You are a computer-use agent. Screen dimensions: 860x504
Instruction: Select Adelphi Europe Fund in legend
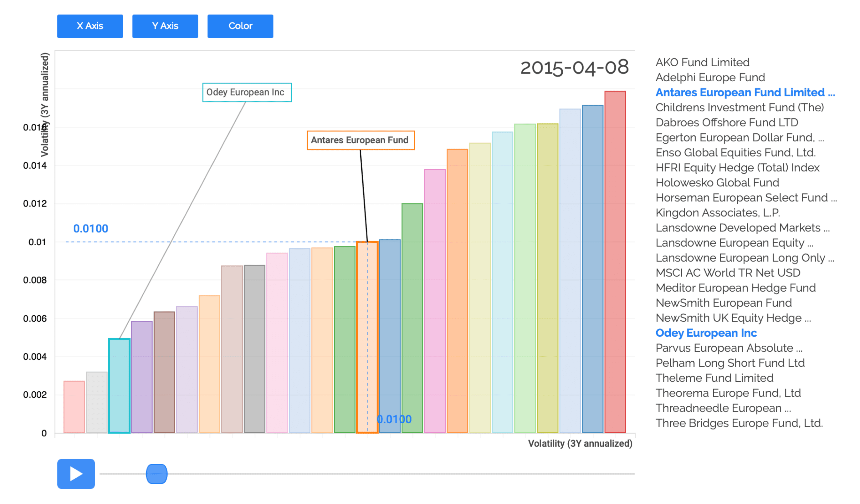click(710, 78)
